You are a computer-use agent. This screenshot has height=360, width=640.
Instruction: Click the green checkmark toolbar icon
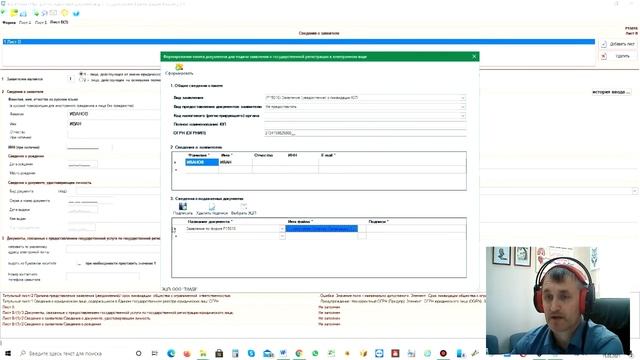click(x=3, y=13)
